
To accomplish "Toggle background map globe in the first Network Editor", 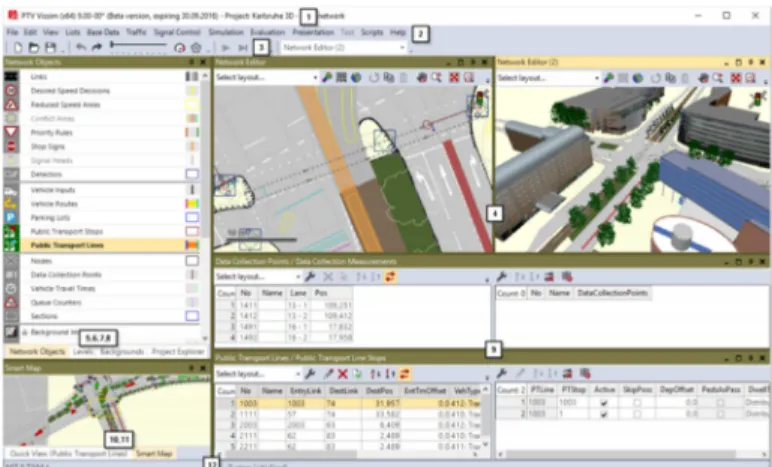I will coord(355,77).
